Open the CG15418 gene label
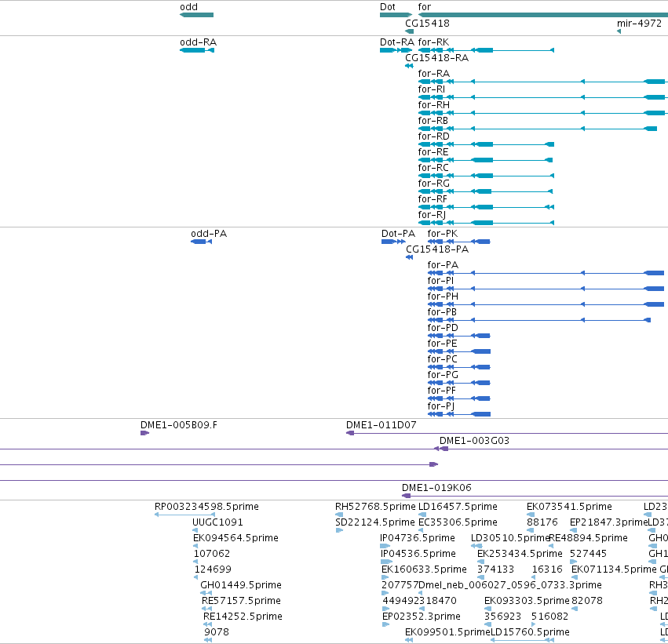This screenshot has width=668, height=644. [x=427, y=23]
